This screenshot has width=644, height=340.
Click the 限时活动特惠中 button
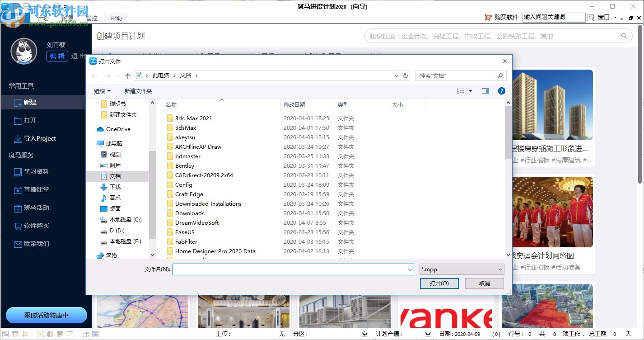47,315
